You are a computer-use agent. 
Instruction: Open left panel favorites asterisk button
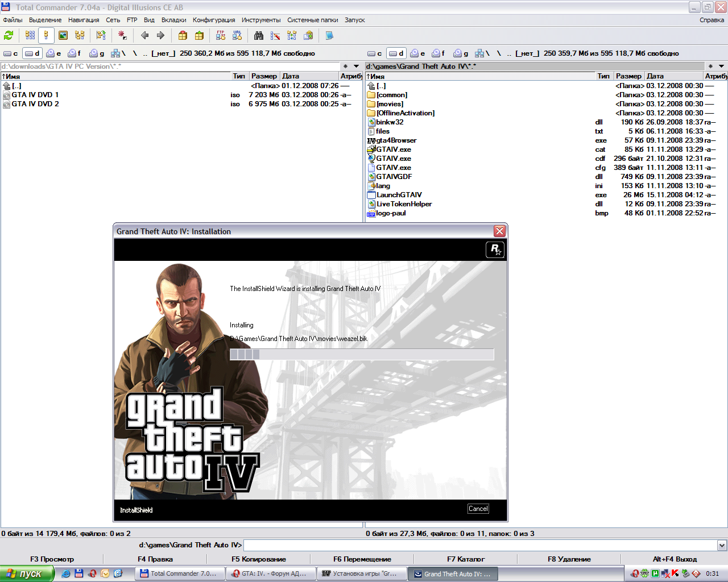click(345, 66)
